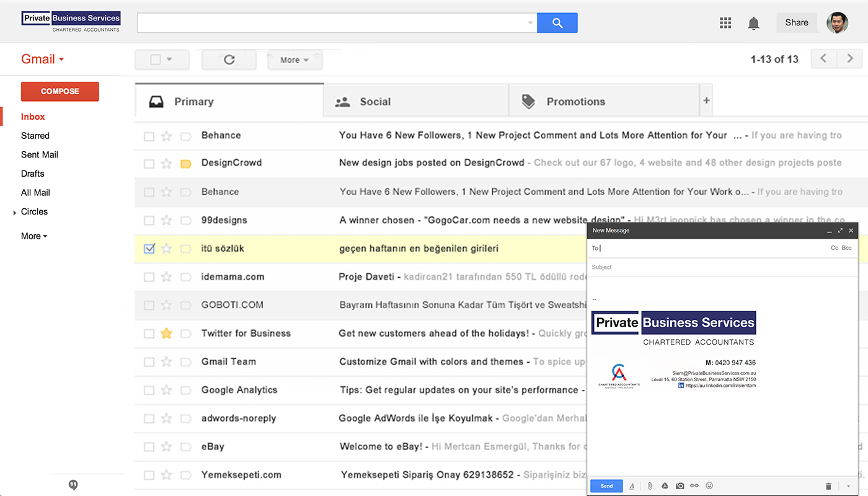Attach files using the paperclip icon

[650, 486]
